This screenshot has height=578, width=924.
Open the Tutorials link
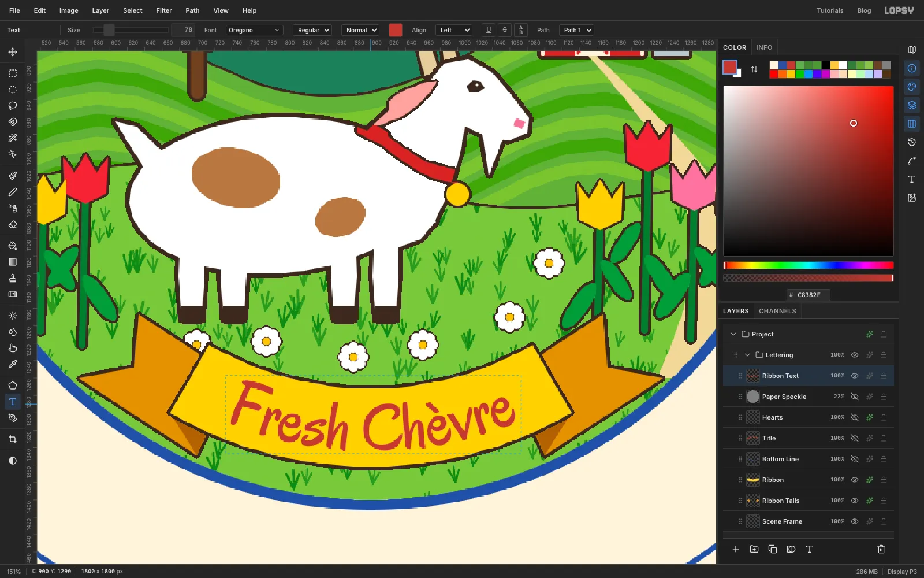point(830,10)
